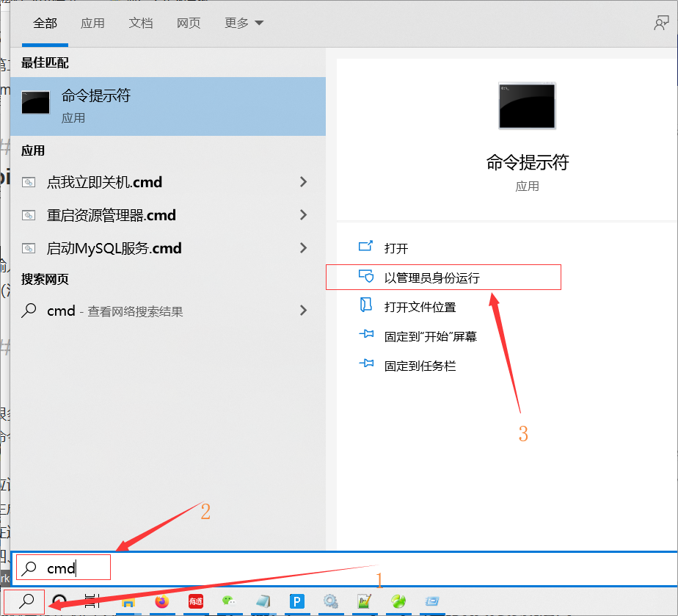
Task: Launch Firefox from the taskbar
Action: (161, 601)
